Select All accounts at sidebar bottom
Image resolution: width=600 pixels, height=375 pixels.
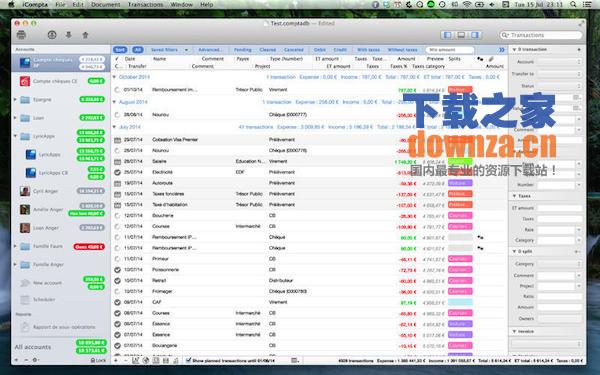point(61,347)
